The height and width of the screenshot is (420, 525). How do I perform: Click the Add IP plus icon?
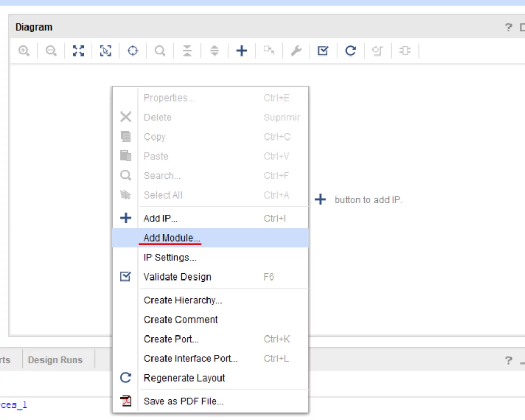[241, 50]
